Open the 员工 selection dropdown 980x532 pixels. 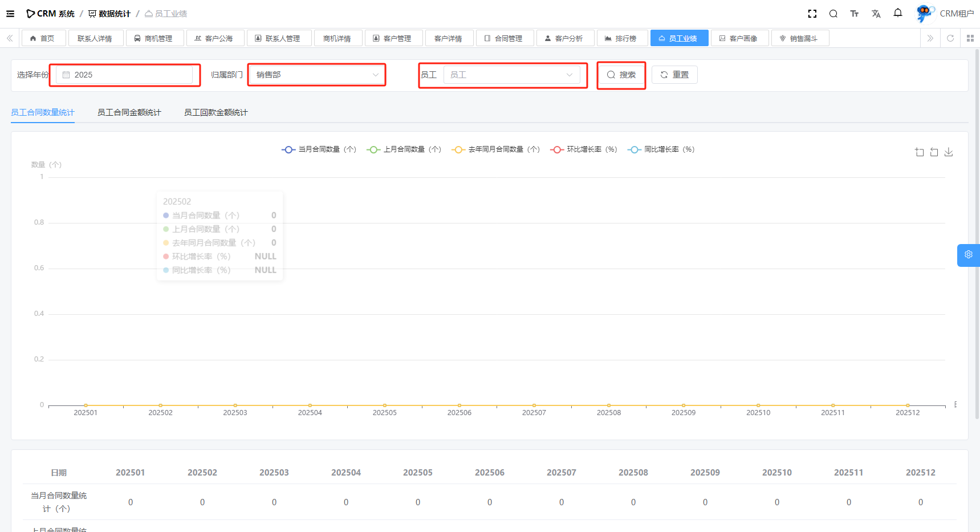click(511, 75)
